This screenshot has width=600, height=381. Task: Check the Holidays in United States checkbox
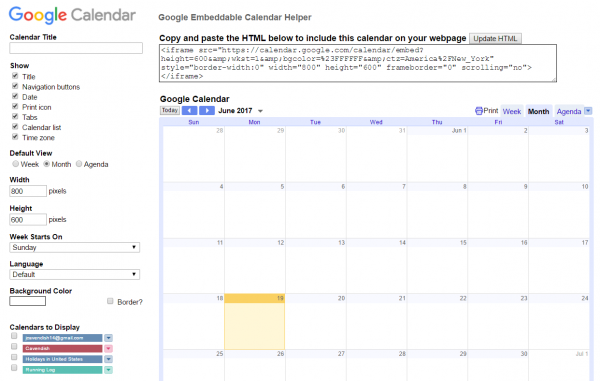[14, 357]
